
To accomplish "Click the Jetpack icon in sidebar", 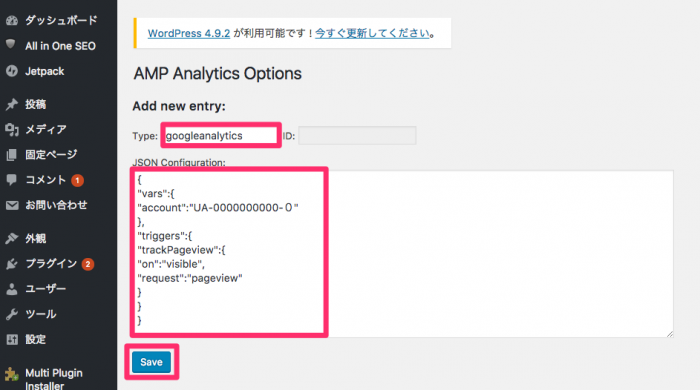I will point(12,71).
